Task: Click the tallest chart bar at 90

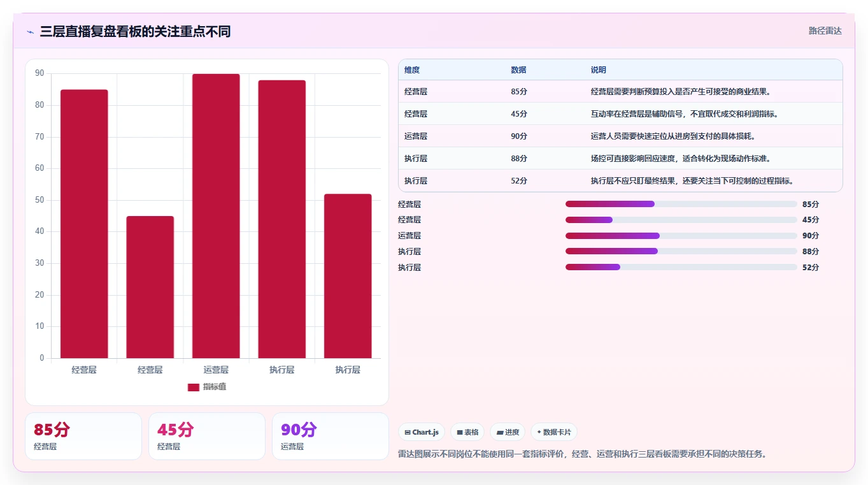Action: click(x=216, y=216)
